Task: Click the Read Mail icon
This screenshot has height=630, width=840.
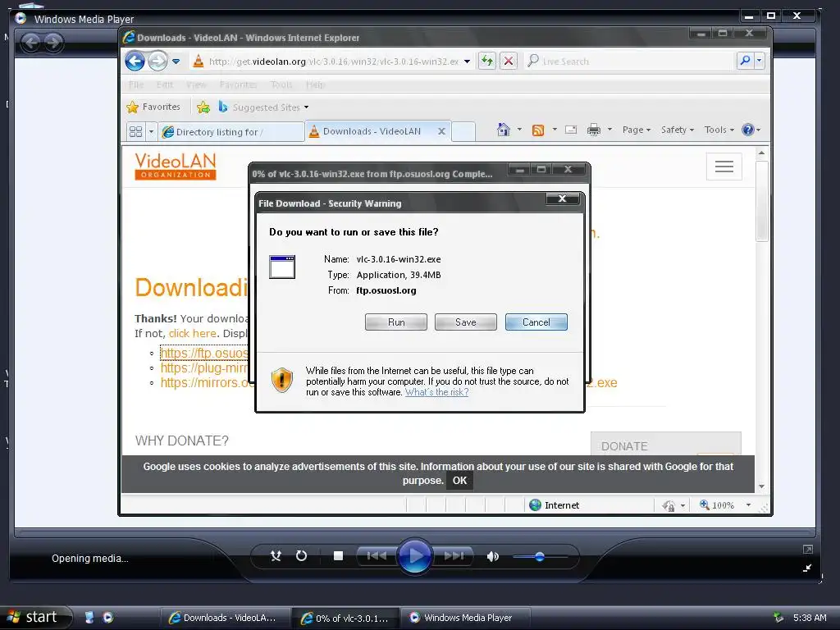Action: [x=571, y=130]
